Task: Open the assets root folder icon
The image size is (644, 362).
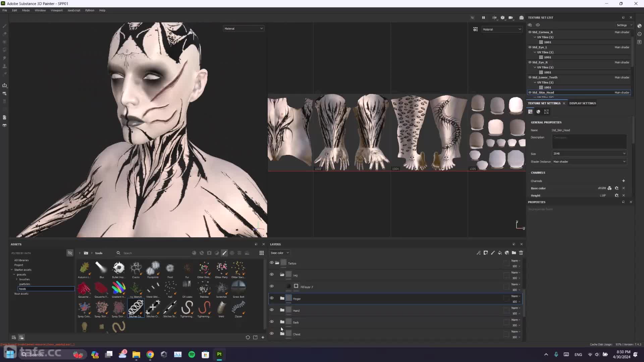Action: point(86,253)
